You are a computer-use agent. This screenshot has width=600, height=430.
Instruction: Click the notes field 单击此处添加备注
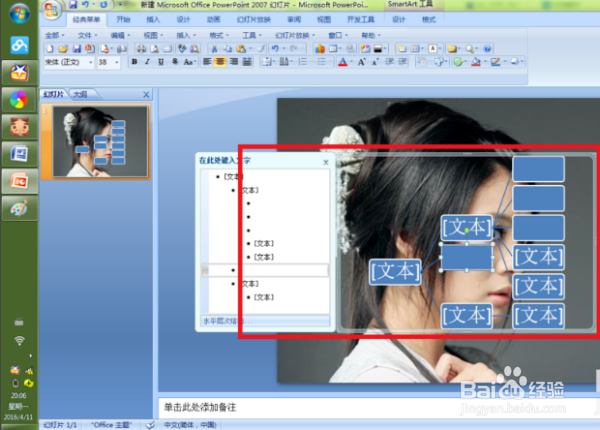pyautogui.click(x=378, y=407)
